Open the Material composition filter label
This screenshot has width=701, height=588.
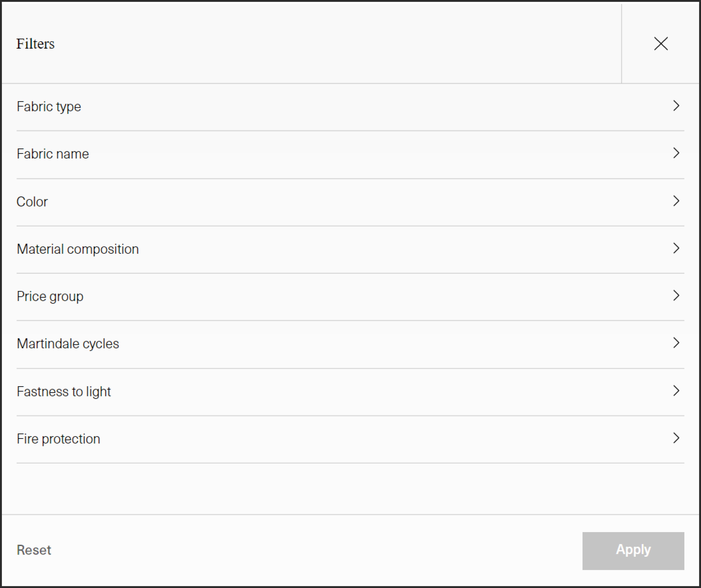pyautogui.click(x=77, y=249)
